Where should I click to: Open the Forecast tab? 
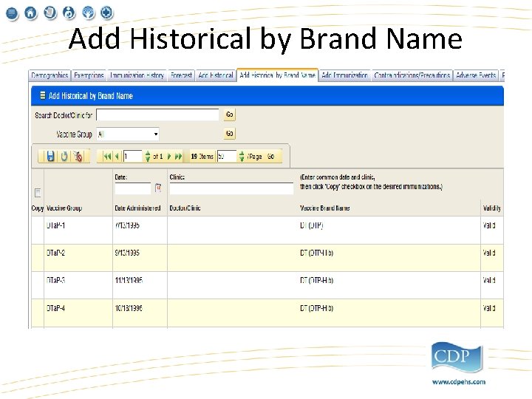click(181, 75)
